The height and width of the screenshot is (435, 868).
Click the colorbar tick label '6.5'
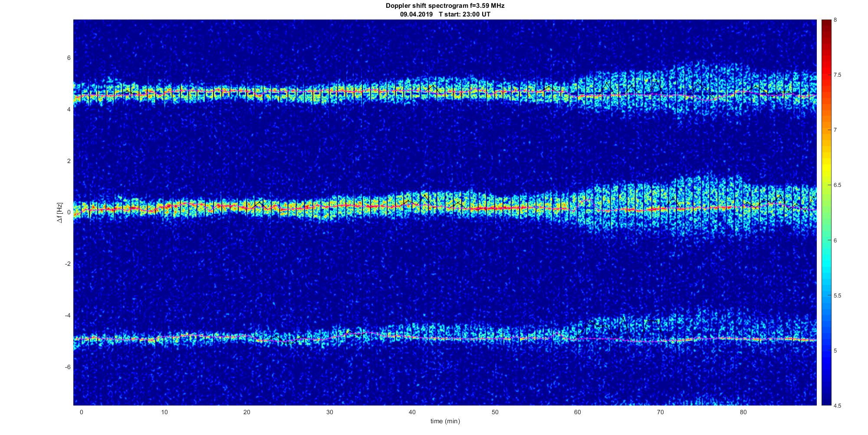[x=838, y=185]
